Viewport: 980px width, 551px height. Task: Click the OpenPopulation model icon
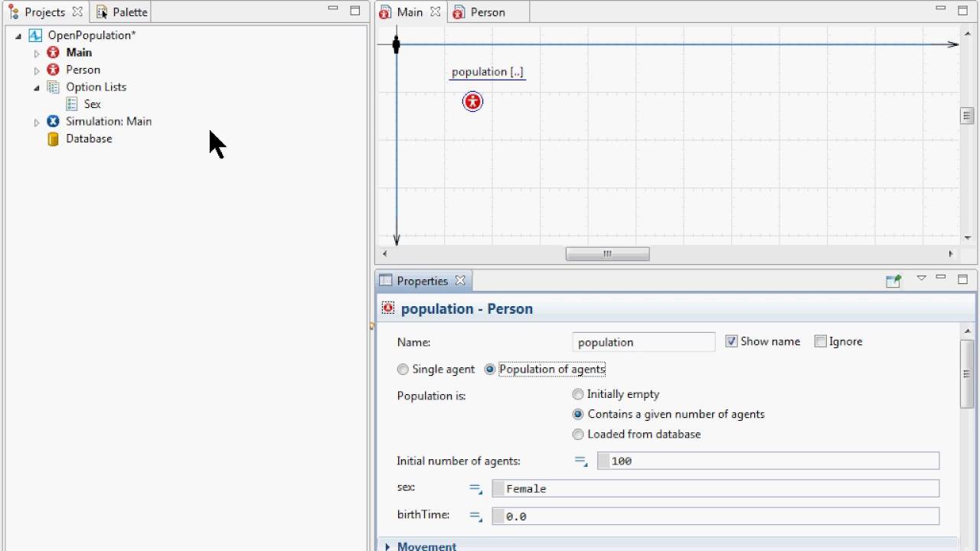35,35
